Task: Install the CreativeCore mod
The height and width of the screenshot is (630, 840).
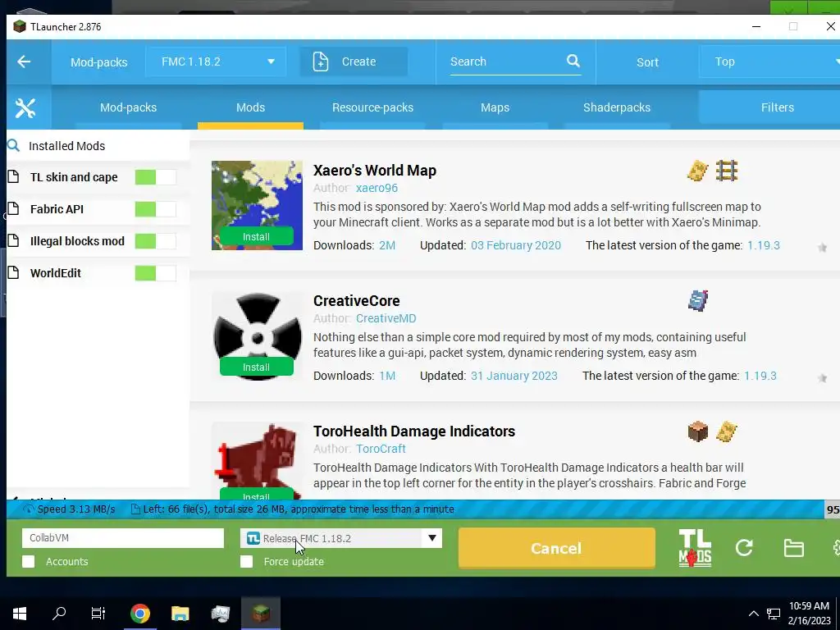Action: pyautogui.click(x=256, y=367)
